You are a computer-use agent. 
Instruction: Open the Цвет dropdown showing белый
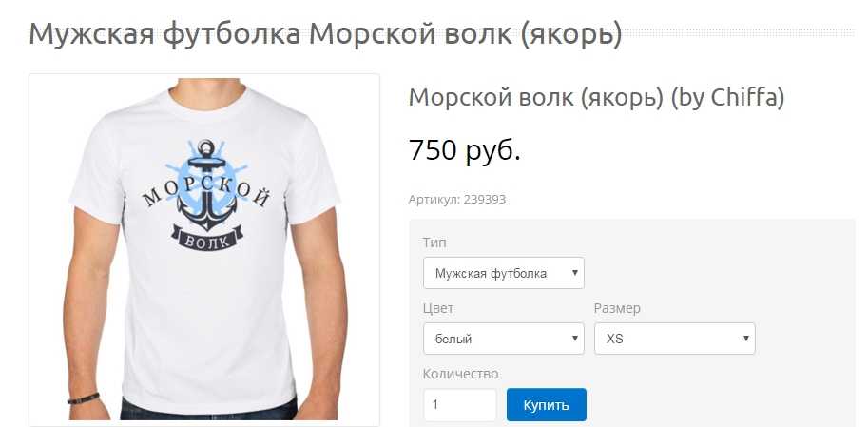pyautogui.click(x=503, y=339)
